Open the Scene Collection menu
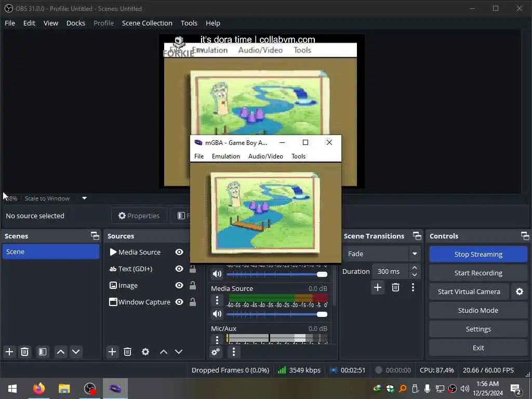The image size is (532, 399). [147, 23]
